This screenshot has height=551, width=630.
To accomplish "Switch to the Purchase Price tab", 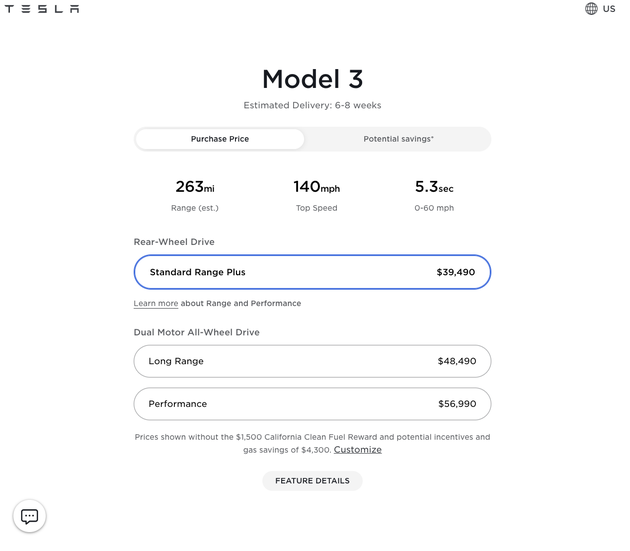I will coord(220,139).
